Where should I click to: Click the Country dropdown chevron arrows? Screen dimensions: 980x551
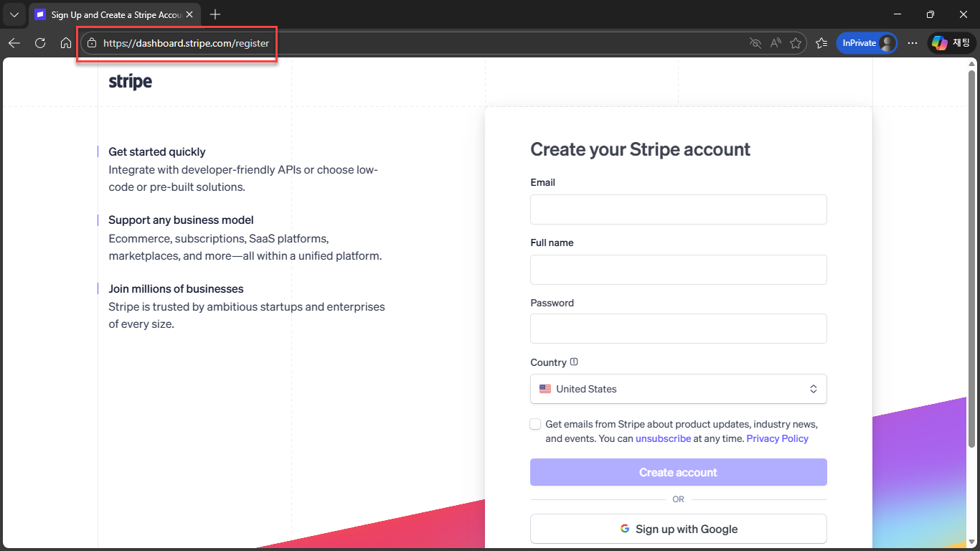pos(814,388)
